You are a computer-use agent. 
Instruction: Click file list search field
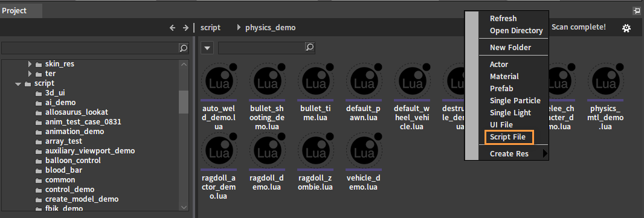(x=262, y=48)
